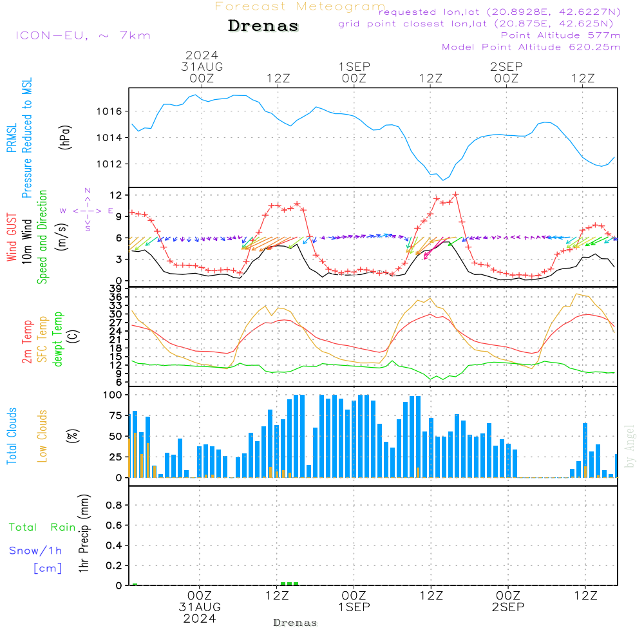Click 'Model Point Altitude 620.25m' text

coord(531,47)
